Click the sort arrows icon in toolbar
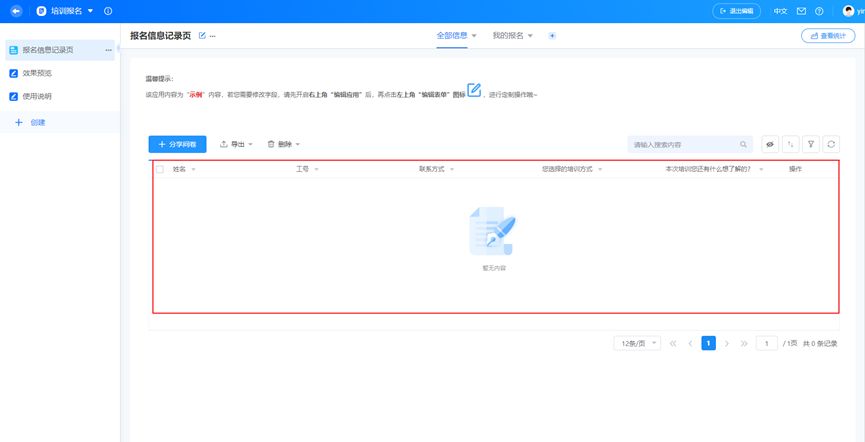The width and height of the screenshot is (865, 442). (x=791, y=144)
